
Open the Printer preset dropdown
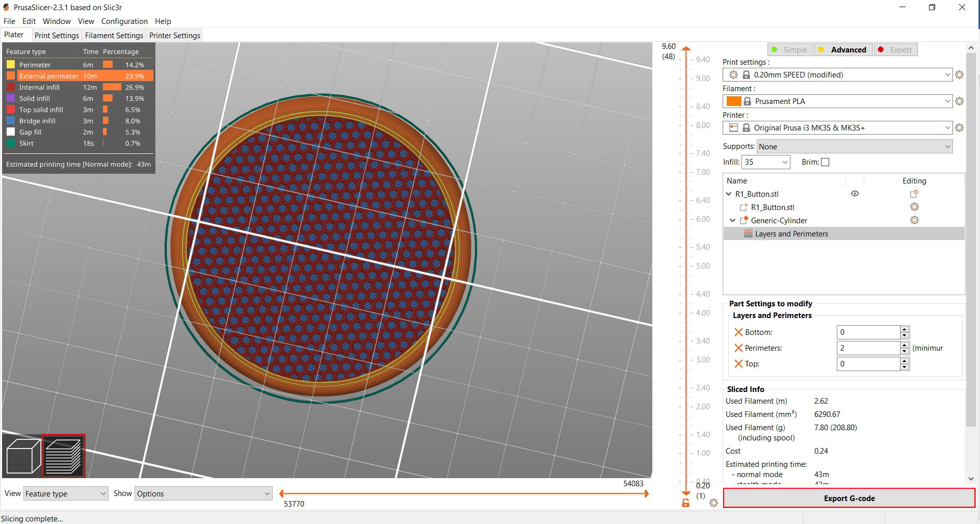click(837, 128)
